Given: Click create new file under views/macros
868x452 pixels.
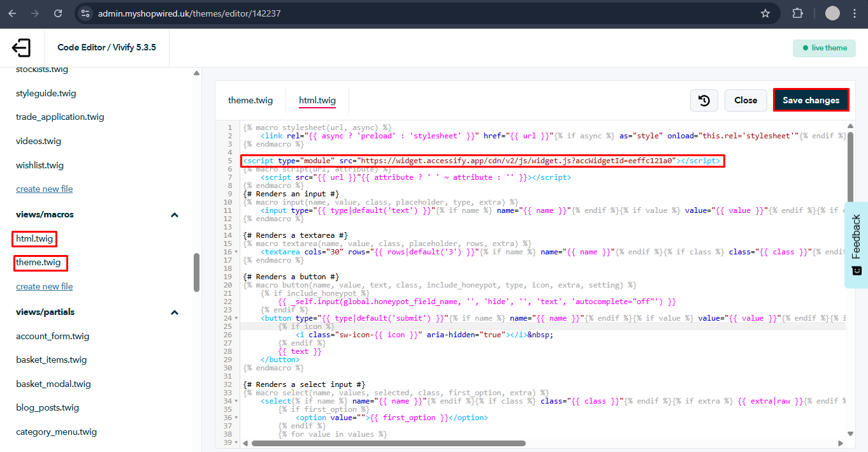Looking at the screenshot, I should click(44, 286).
